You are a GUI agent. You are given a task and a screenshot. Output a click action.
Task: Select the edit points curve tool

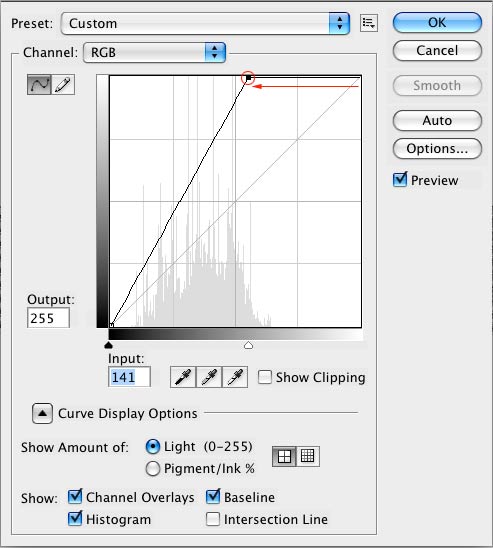pyautogui.click(x=39, y=84)
